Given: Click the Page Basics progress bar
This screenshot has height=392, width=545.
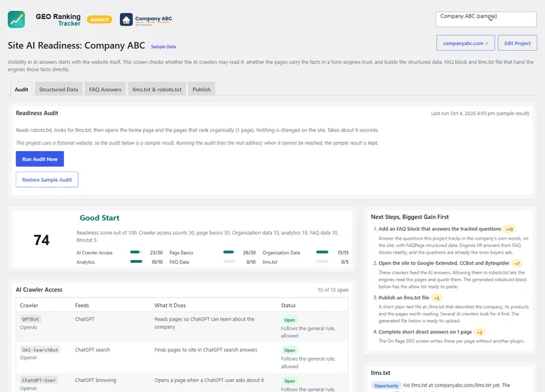Looking at the screenshot, I should 230,252.
